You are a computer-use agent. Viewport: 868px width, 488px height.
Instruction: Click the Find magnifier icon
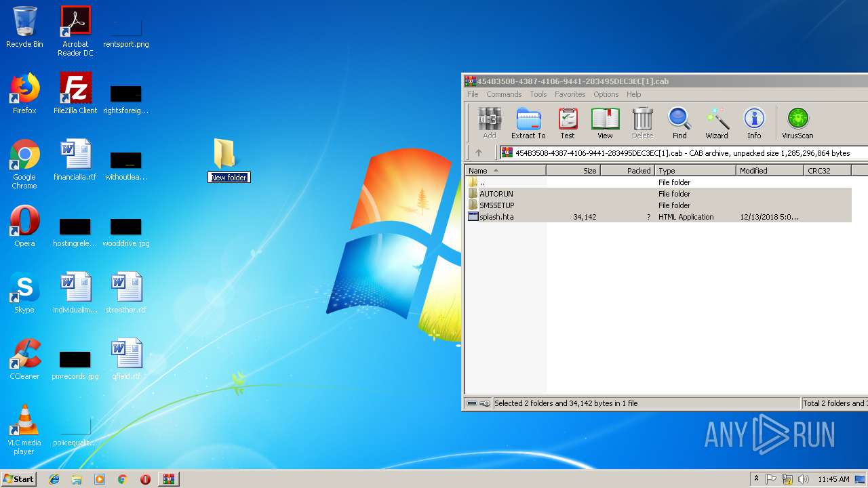(x=679, y=123)
